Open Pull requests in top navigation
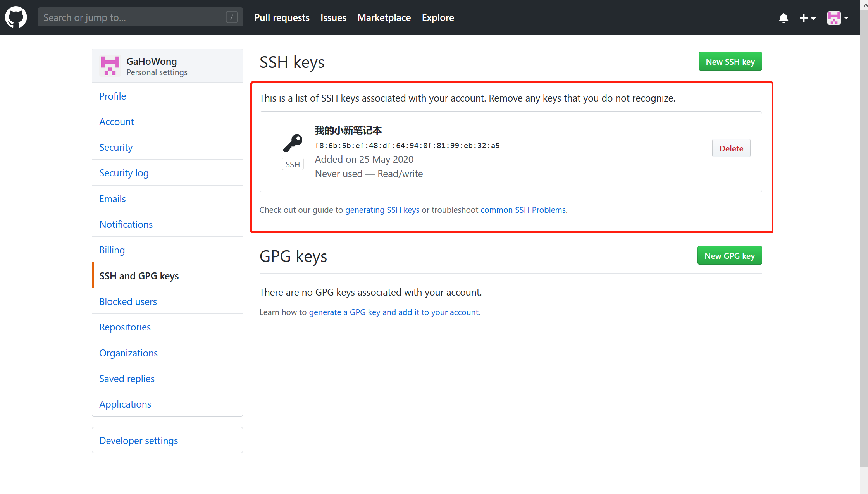This screenshot has height=494, width=868. pyautogui.click(x=282, y=17)
